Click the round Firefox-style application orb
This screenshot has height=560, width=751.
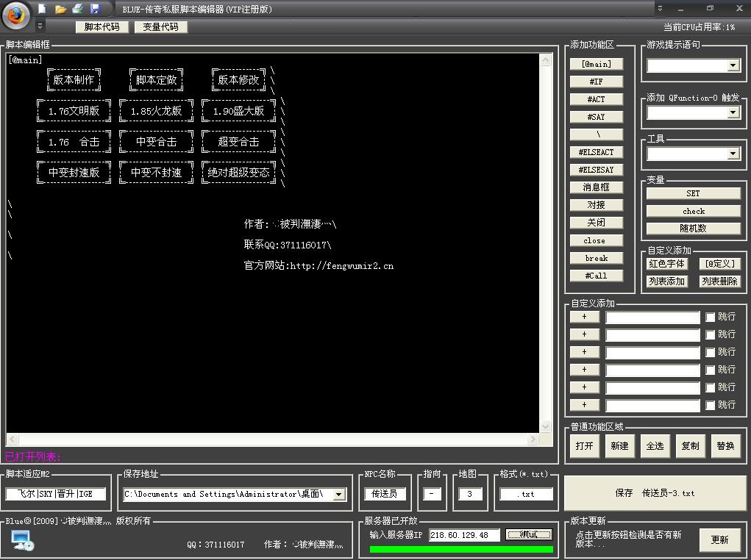[x=16, y=15]
